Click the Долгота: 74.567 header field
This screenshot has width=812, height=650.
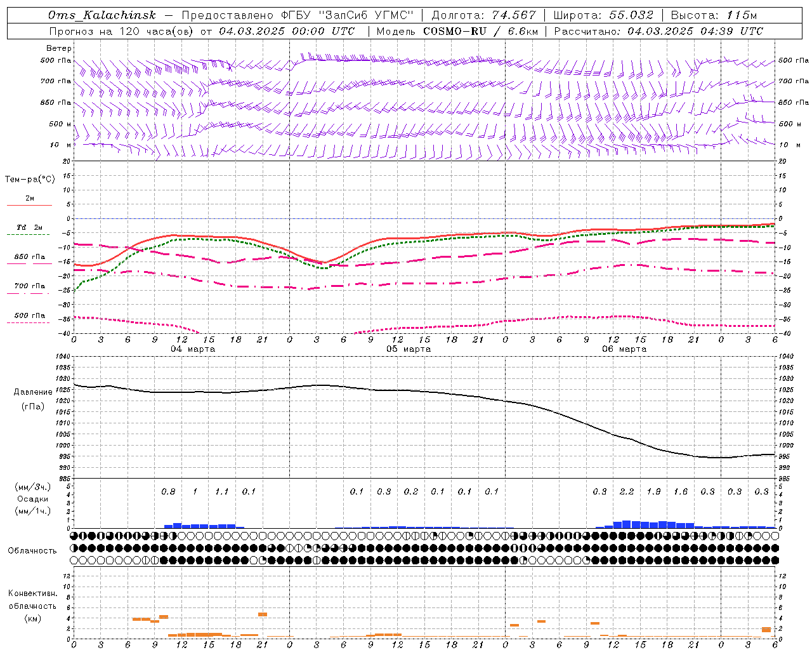pos(483,15)
